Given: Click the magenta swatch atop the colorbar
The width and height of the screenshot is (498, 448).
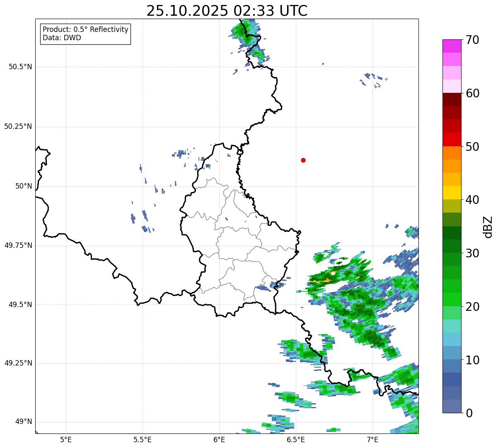Looking at the screenshot, I should click(452, 46).
